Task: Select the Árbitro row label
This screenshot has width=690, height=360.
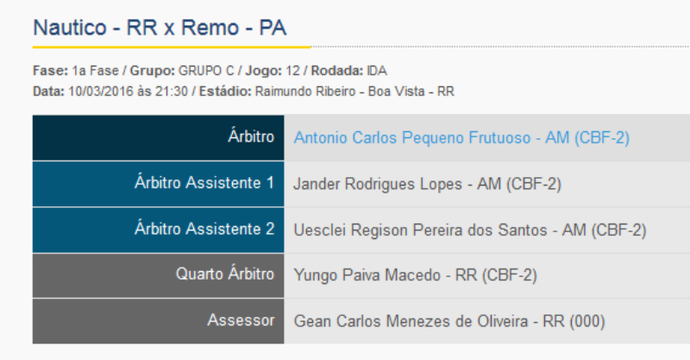Action: (158, 138)
